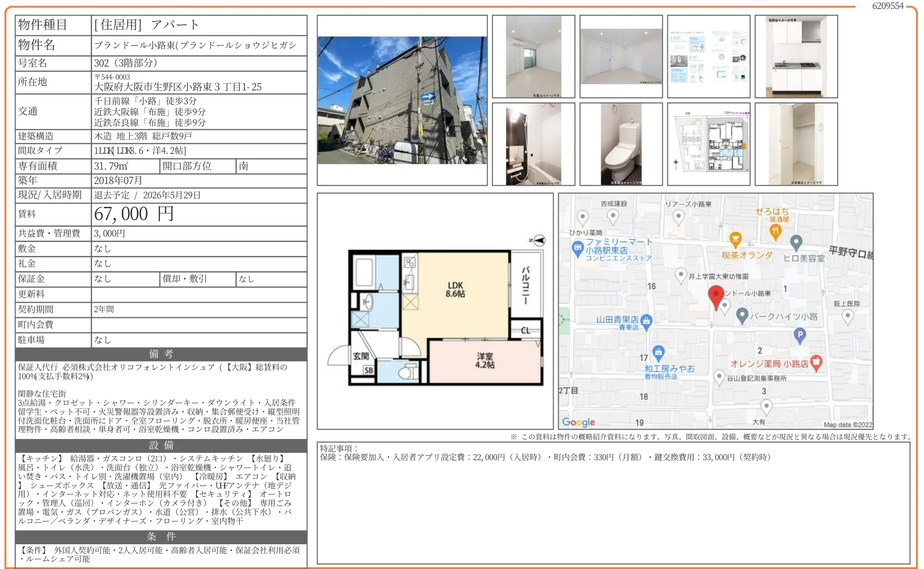Click the purple parking P map icon

(800, 335)
